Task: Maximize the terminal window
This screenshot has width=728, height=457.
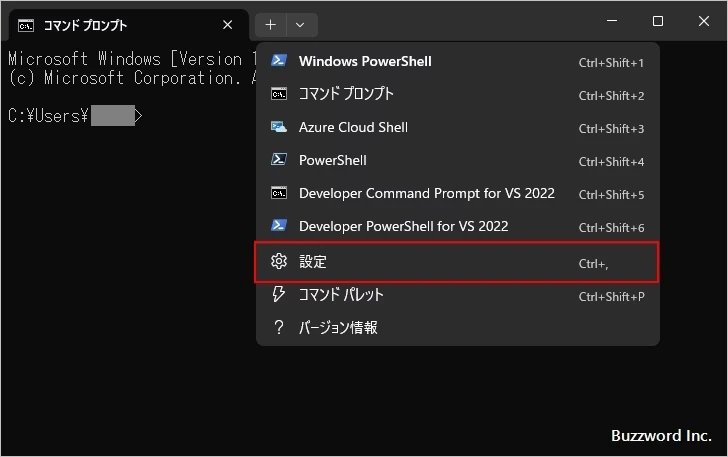Action: tap(657, 21)
